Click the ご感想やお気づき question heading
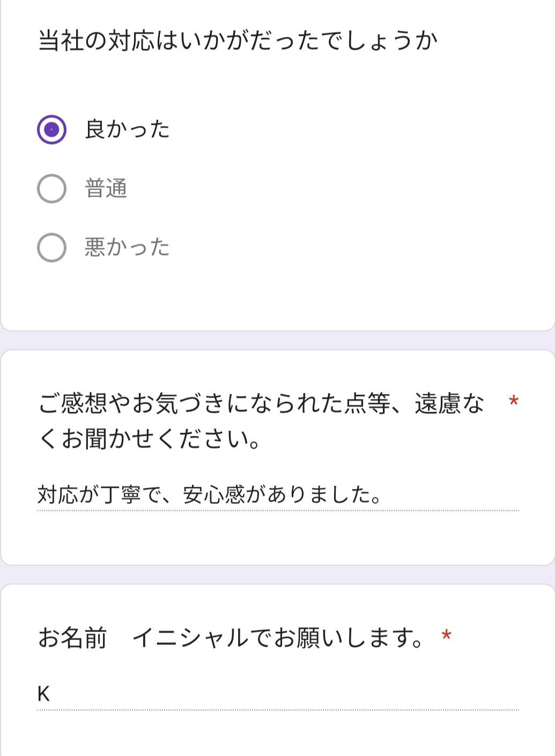555x756 pixels. click(x=261, y=404)
